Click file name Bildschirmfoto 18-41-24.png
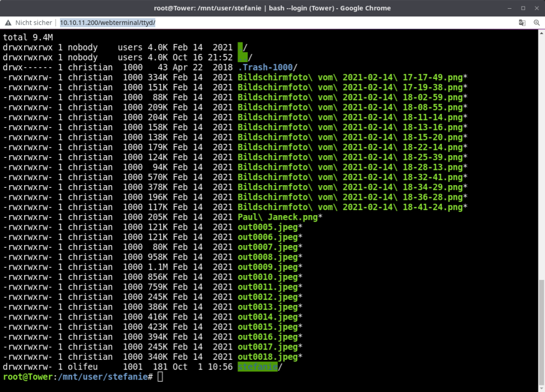 (x=352, y=207)
